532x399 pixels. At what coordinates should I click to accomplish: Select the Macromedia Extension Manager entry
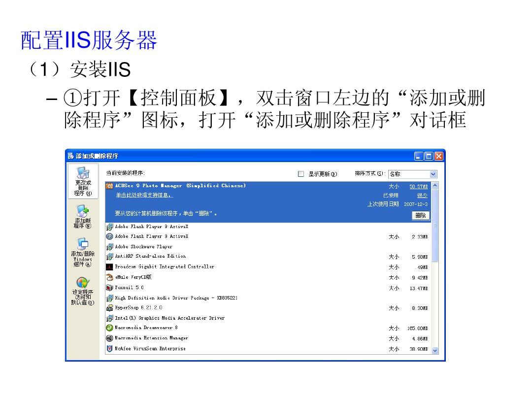(x=268, y=338)
